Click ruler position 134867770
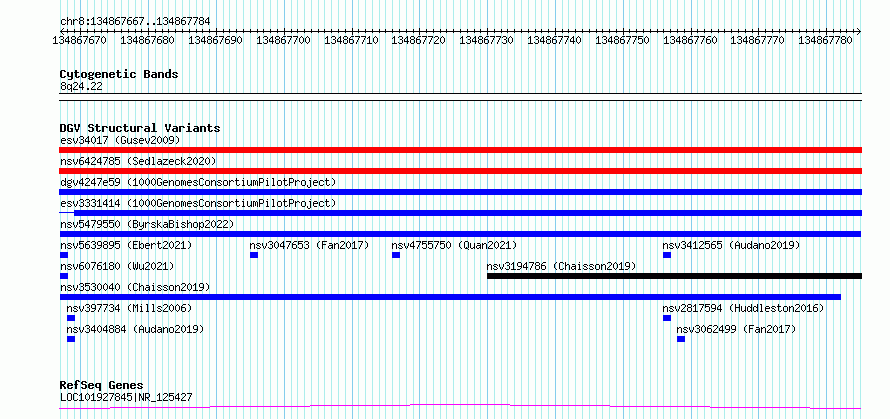 click(758, 40)
